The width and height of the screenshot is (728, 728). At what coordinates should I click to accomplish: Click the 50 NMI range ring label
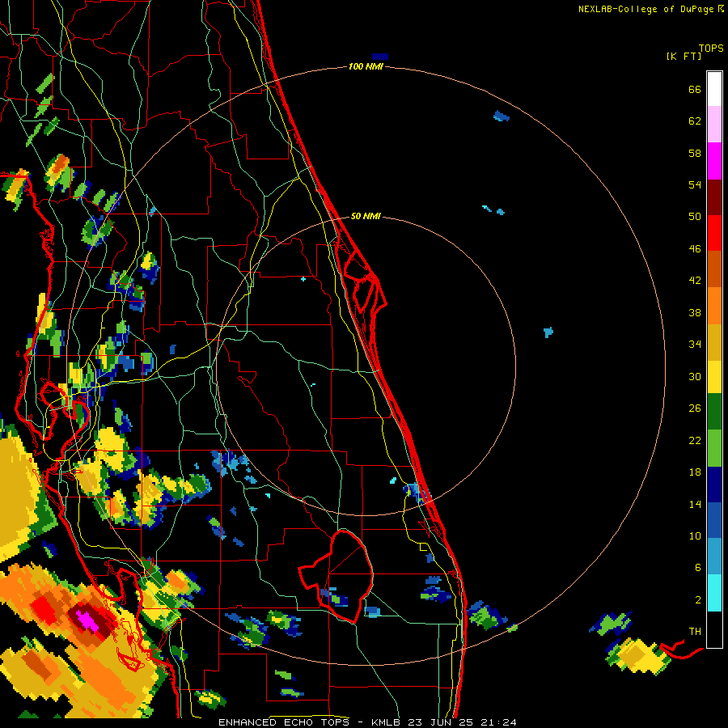click(x=366, y=216)
